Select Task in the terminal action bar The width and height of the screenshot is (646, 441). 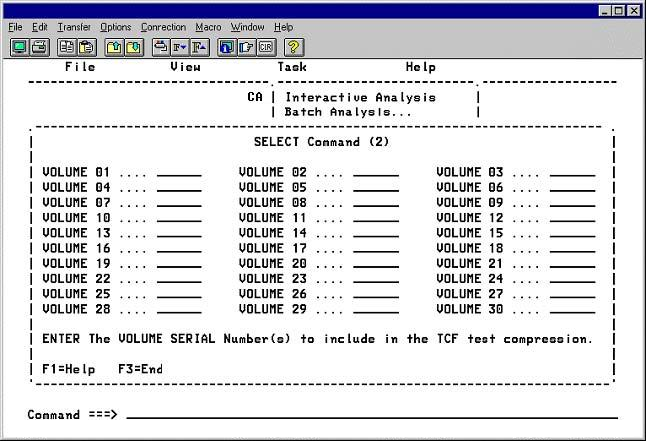(292, 67)
